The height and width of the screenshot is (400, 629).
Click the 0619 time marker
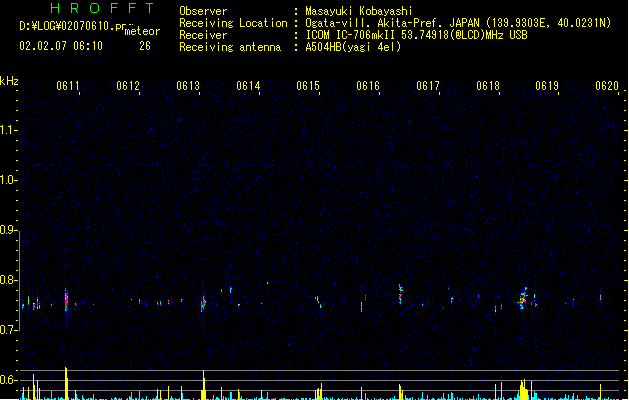pyautogui.click(x=547, y=86)
